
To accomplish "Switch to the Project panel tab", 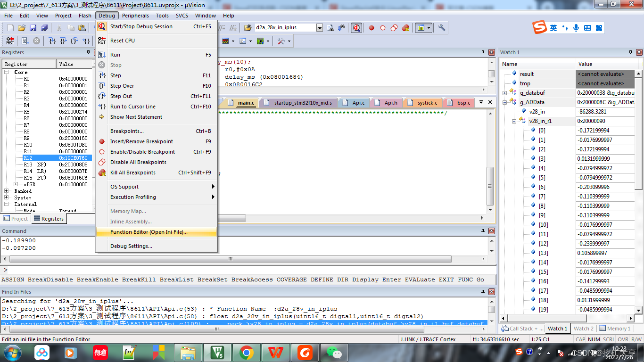I will pyautogui.click(x=16, y=219).
